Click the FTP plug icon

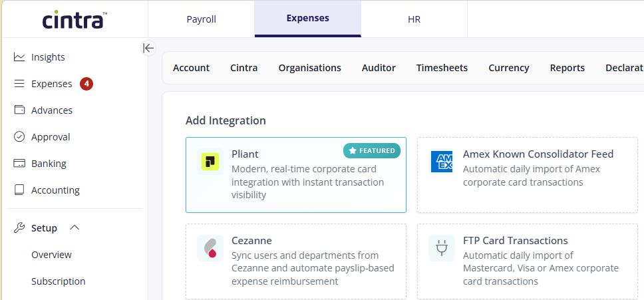click(442, 248)
